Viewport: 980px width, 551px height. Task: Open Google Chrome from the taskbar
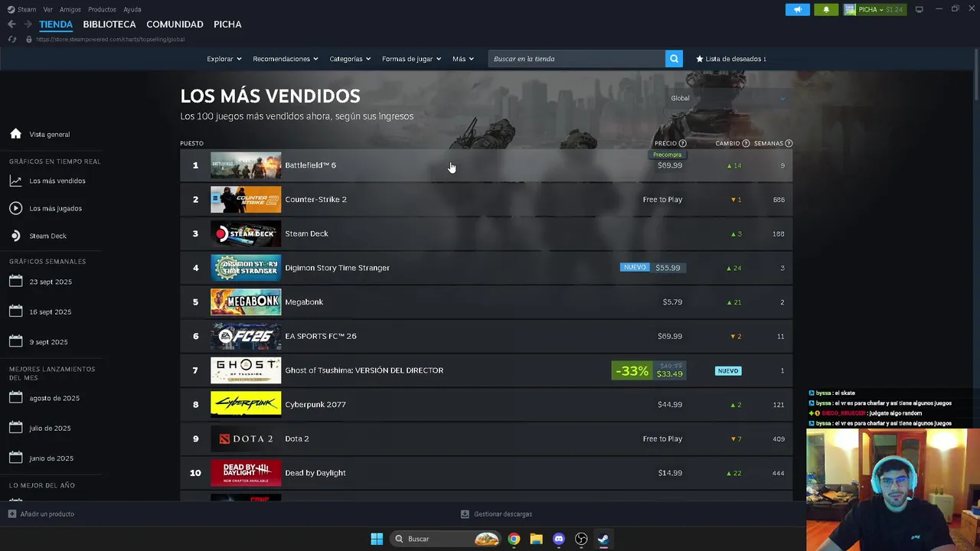coord(514,539)
